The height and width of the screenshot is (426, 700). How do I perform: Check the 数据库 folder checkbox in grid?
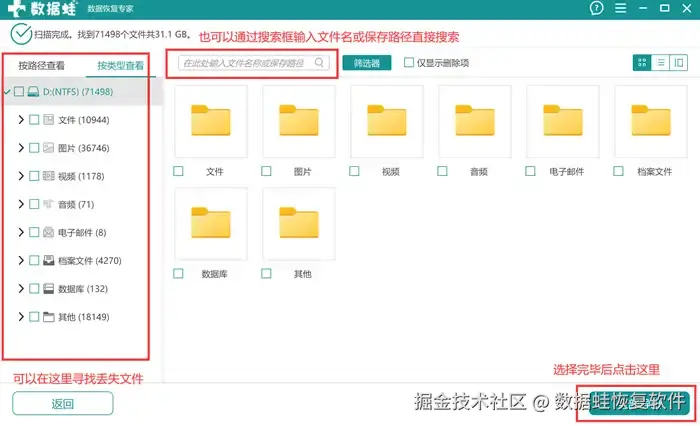178,273
